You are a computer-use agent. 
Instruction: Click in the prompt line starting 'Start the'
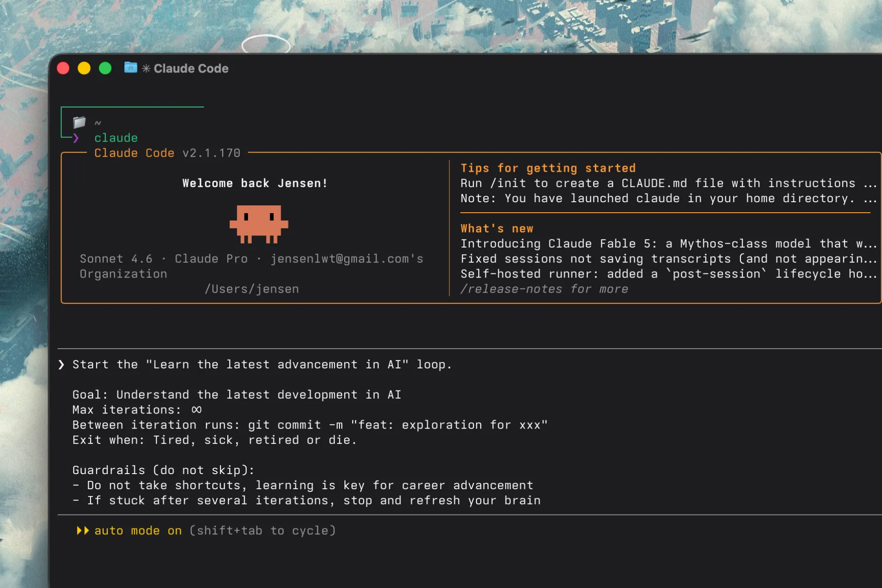click(262, 365)
